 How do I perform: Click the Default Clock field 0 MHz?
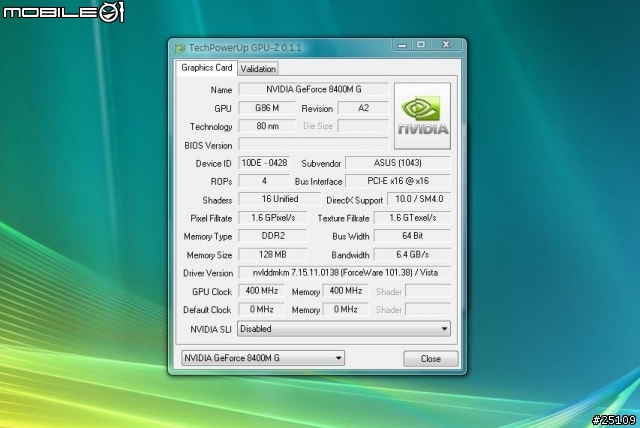click(x=261, y=309)
